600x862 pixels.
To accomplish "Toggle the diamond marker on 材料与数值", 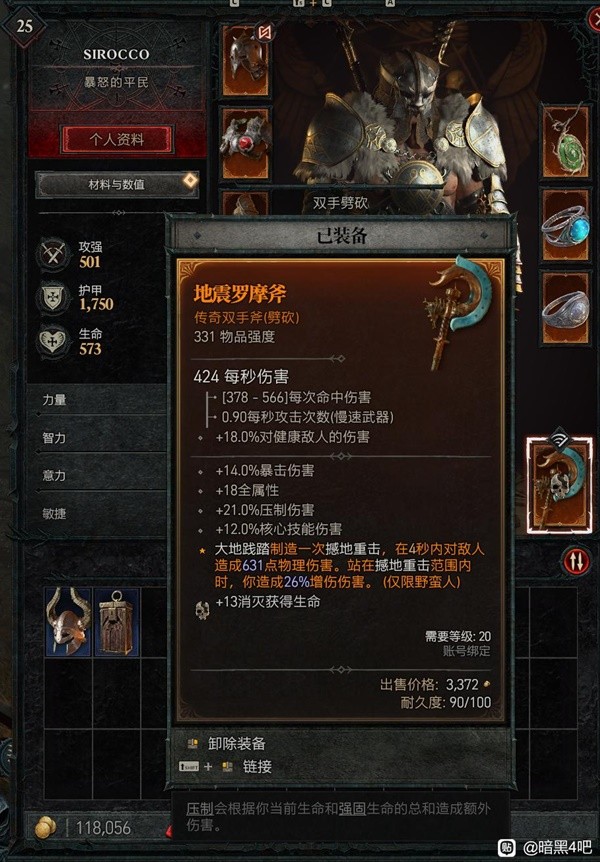I will (x=190, y=180).
